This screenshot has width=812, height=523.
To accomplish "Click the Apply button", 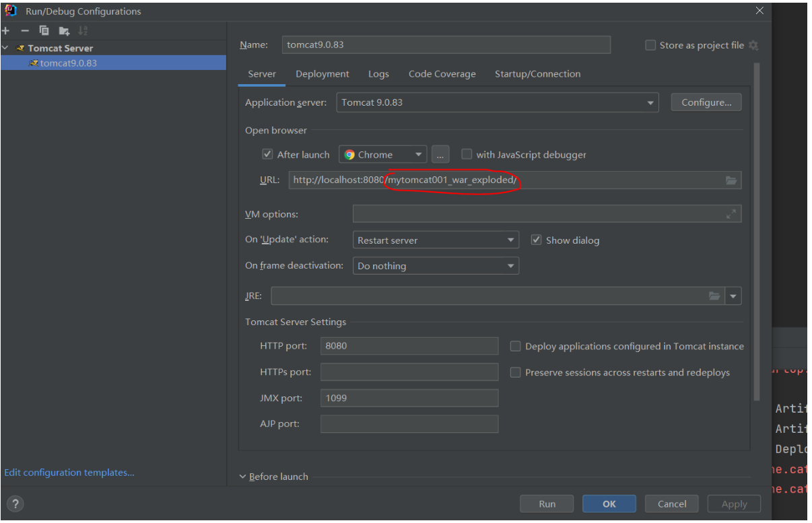I will click(x=734, y=503).
